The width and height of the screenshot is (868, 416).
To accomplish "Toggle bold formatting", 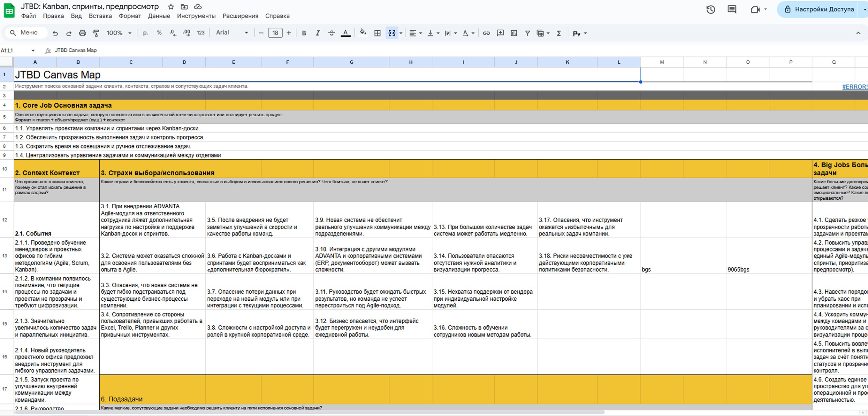I will coord(304,33).
